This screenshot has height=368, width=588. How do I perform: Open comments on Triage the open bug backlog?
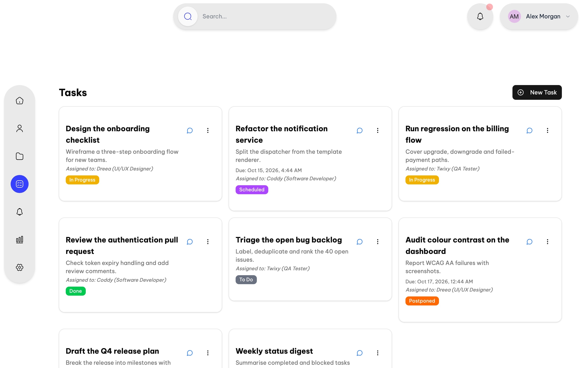tap(360, 242)
